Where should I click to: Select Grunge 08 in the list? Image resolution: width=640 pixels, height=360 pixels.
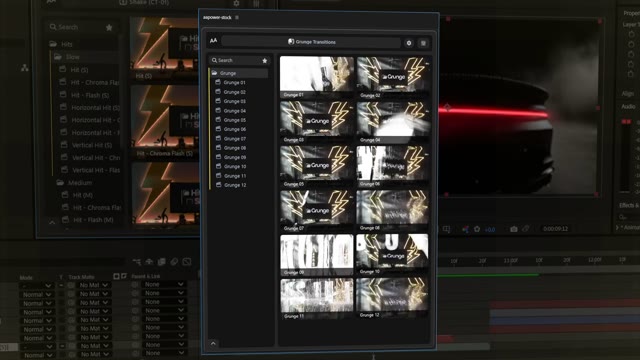coord(231,148)
